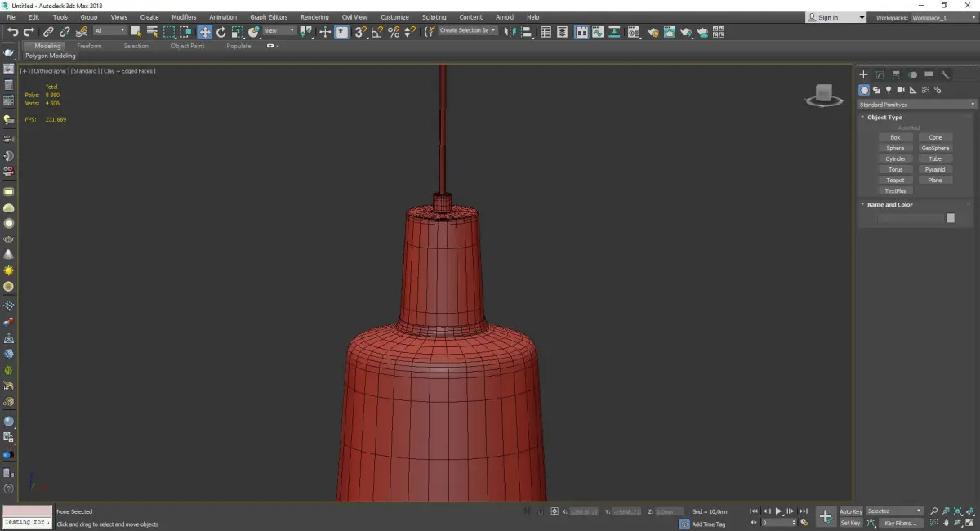Click the Key Filters button

tap(899, 523)
